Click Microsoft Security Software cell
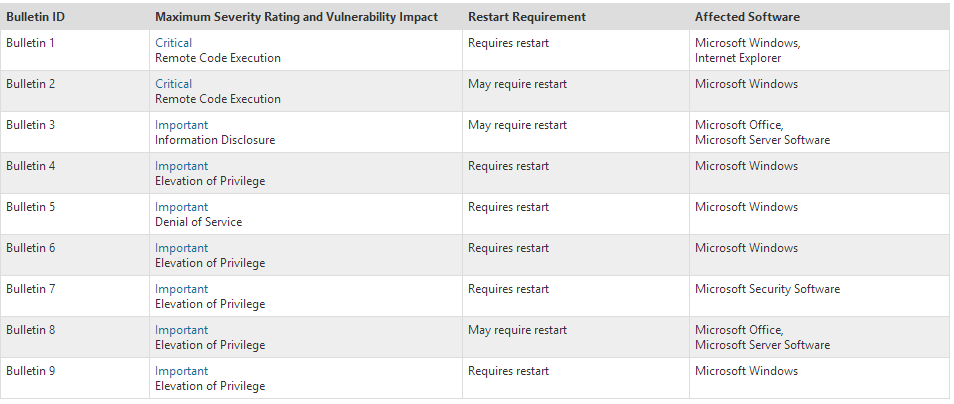The height and width of the screenshot is (404, 954). point(767,289)
